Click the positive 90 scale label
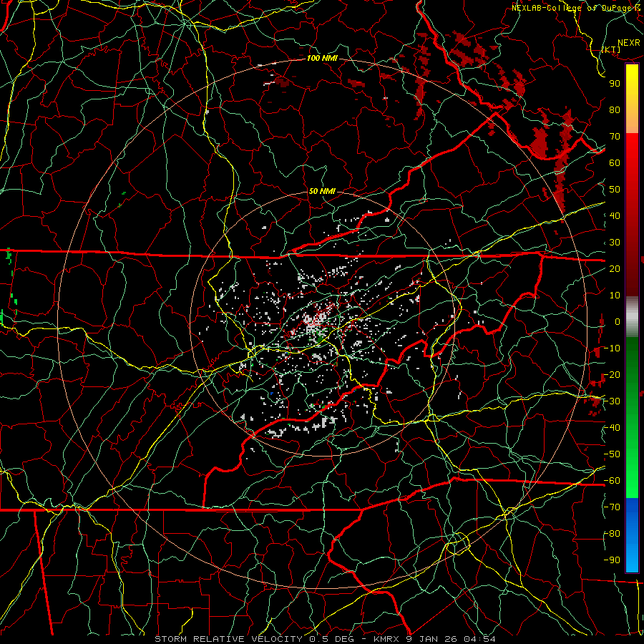The height and width of the screenshot is (644, 644). pyautogui.click(x=615, y=84)
